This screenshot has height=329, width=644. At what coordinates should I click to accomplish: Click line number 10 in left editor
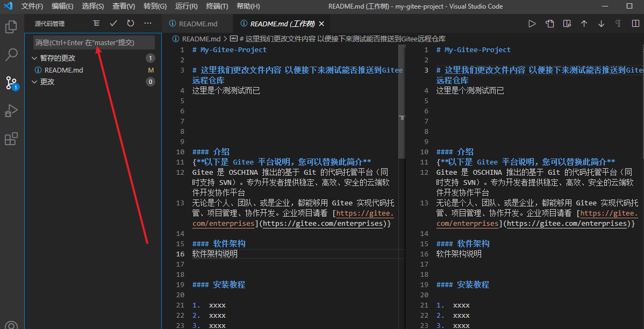point(180,152)
